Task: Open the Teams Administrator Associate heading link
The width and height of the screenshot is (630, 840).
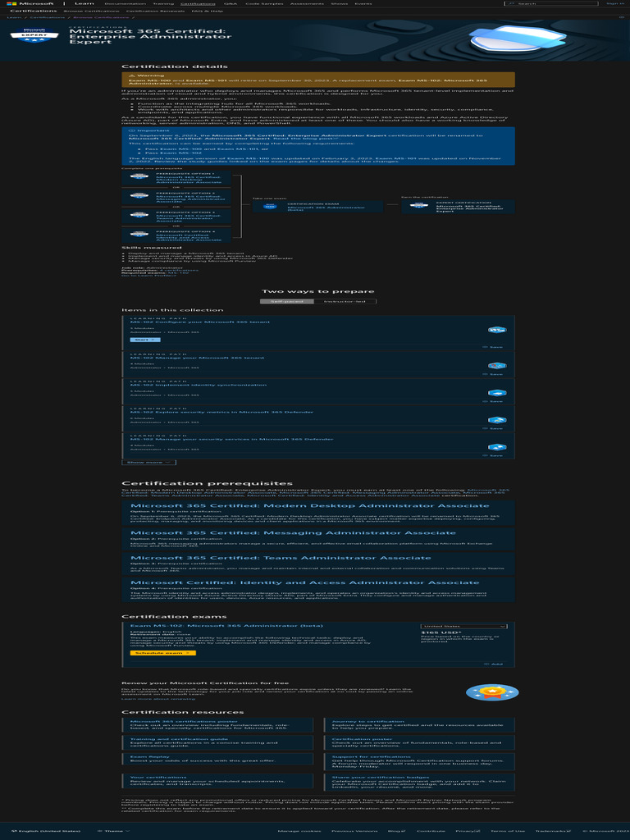Action: [x=281, y=558]
